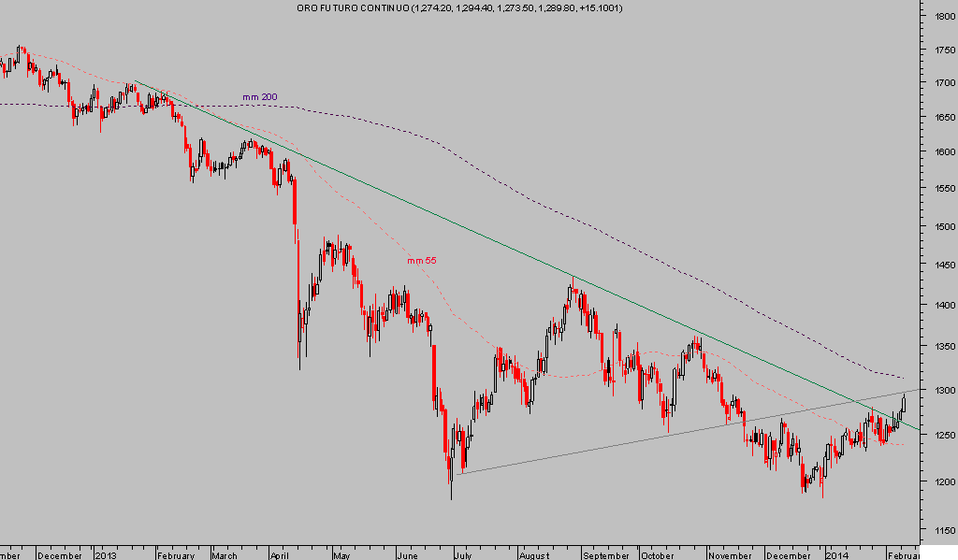Click the August label on the time axis

[x=534, y=553]
